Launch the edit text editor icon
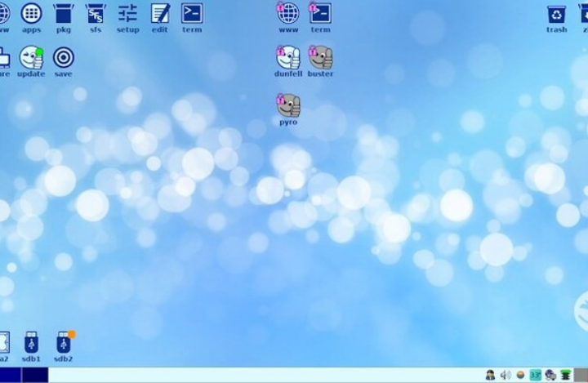 160,14
